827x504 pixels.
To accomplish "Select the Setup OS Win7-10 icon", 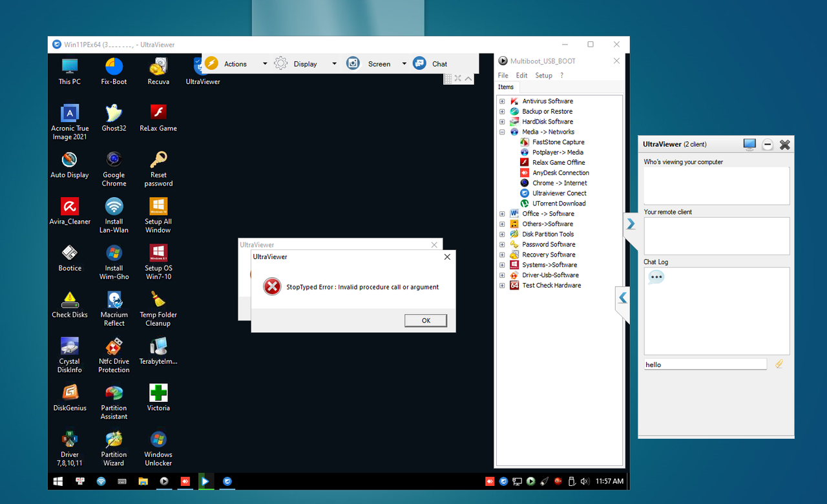I will 158,262.
